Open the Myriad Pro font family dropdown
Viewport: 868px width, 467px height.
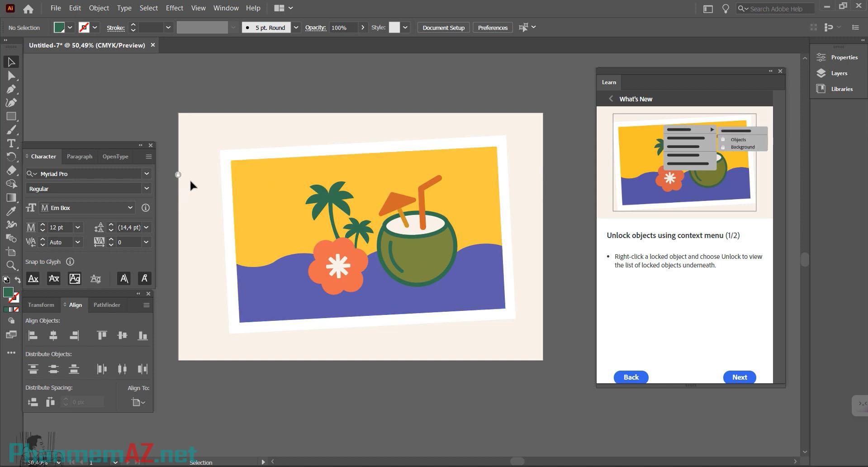click(x=147, y=173)
